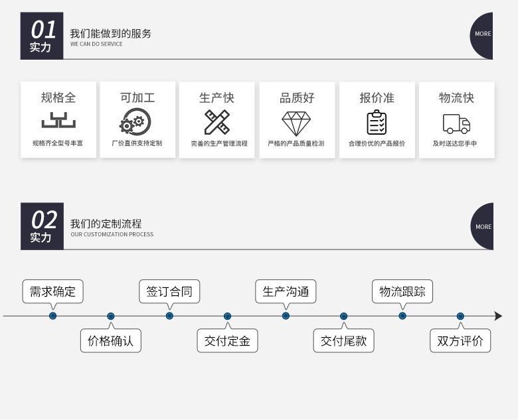The height and width of the screenshot is (420, 518).
Task: Click the 规格全 profile shapes icon
Action: (x=58, y=120)
